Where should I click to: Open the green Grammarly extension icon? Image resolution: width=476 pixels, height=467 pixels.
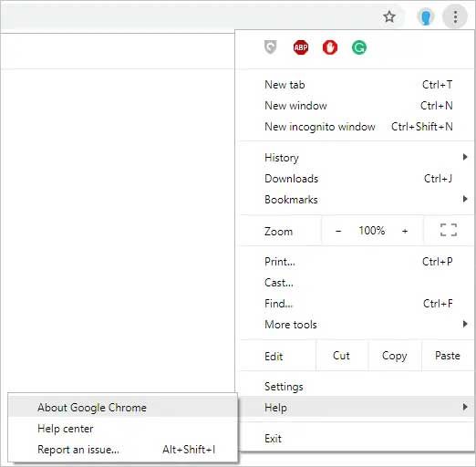(359, 47)
